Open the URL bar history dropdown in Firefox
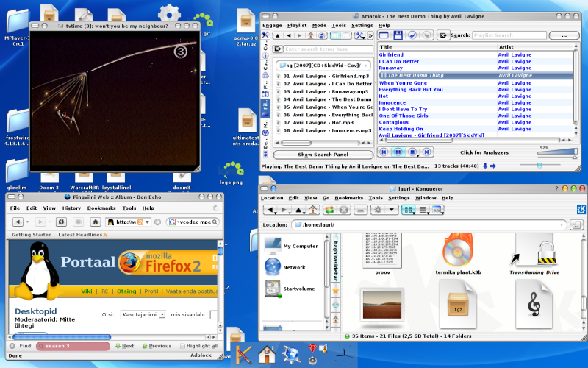This screenshot has height=368, width=588. coord(148,222)
